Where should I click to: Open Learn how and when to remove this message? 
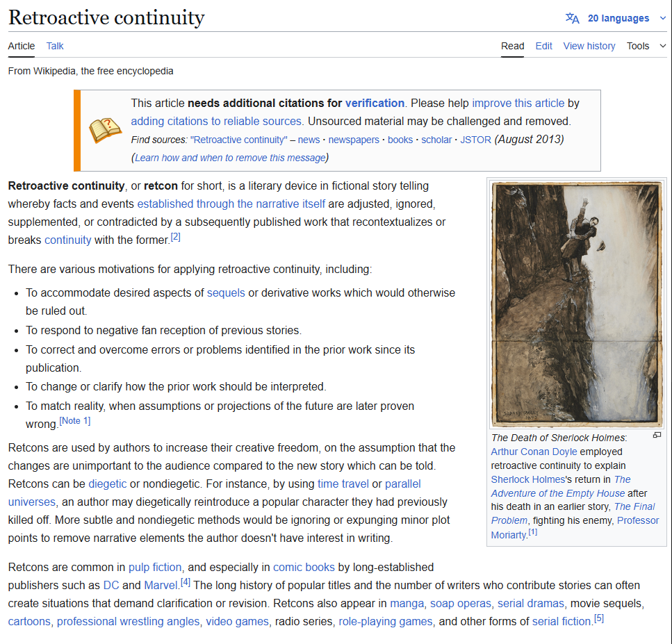click(230, 158)
